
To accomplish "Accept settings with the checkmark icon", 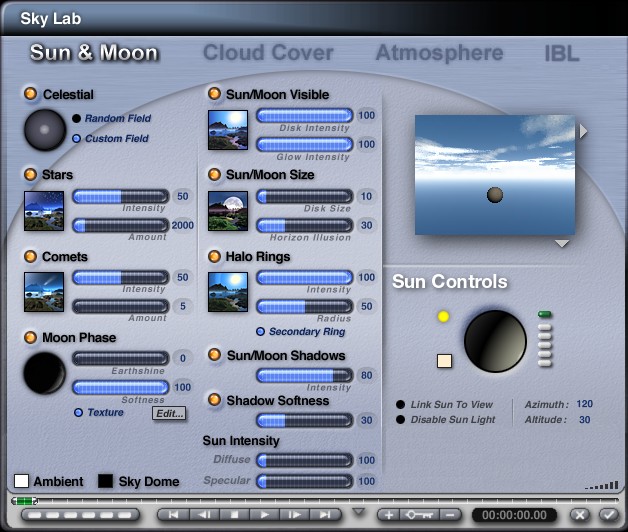I will click(607, 514).
